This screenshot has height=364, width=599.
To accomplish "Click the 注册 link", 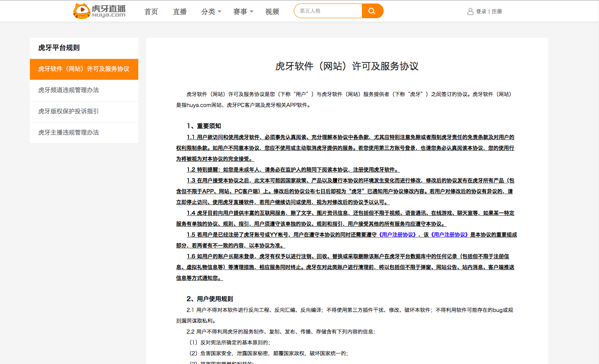I will point(497,11).
